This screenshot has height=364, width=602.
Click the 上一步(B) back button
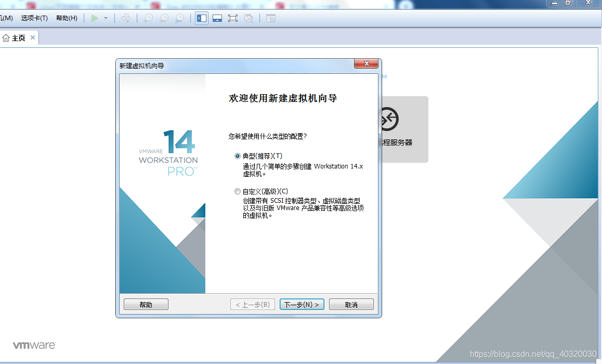coord(253,305)
